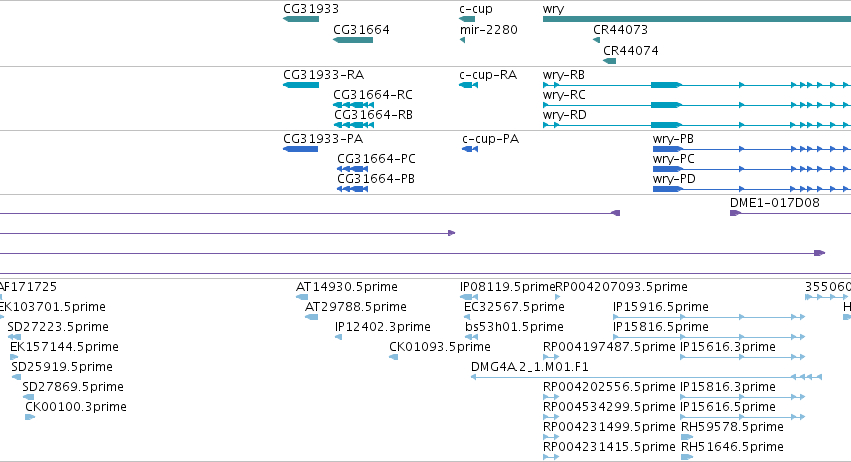Open the CG31664 gene label
851x462 pixels.
click(x=361, y=29)
